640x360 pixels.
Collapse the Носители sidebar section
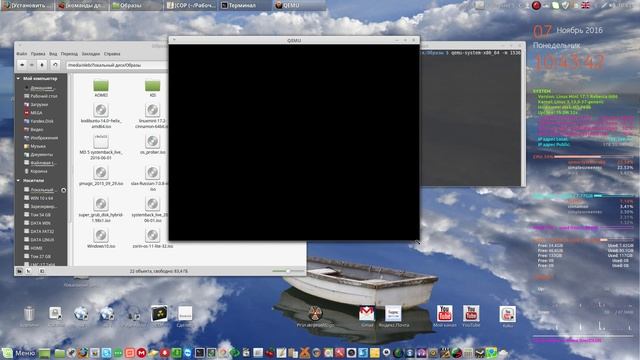click(x=18, y=180)
